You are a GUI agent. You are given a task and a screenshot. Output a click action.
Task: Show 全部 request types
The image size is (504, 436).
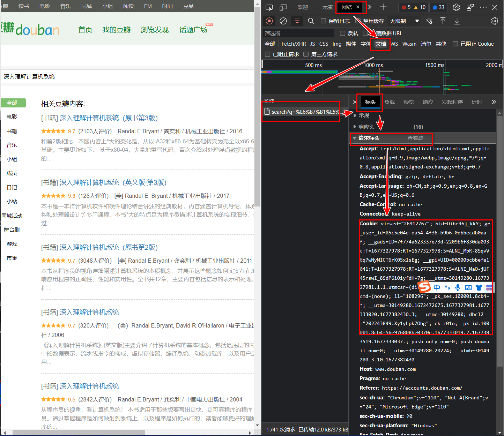(x=270, y=44)
